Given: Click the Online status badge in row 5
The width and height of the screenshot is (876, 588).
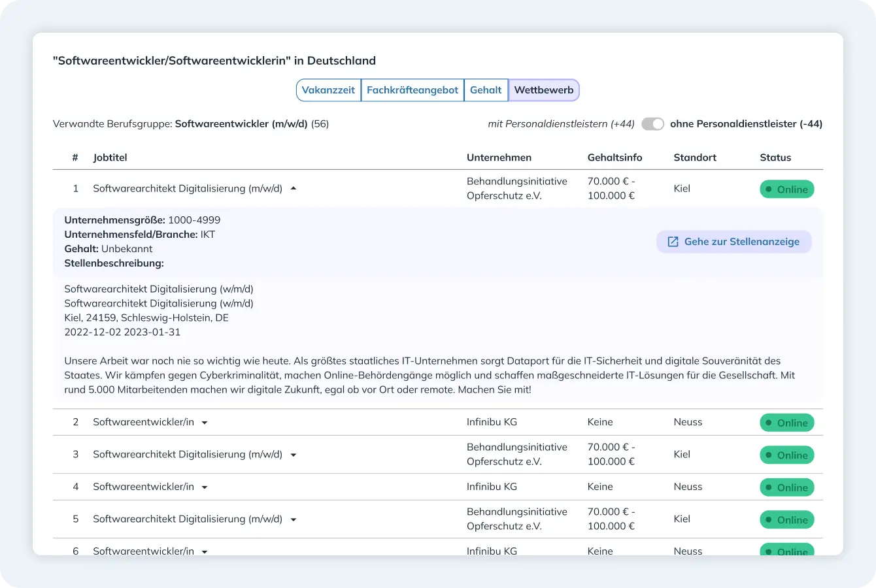Looking at the screenshot, I should pos(786,520).
